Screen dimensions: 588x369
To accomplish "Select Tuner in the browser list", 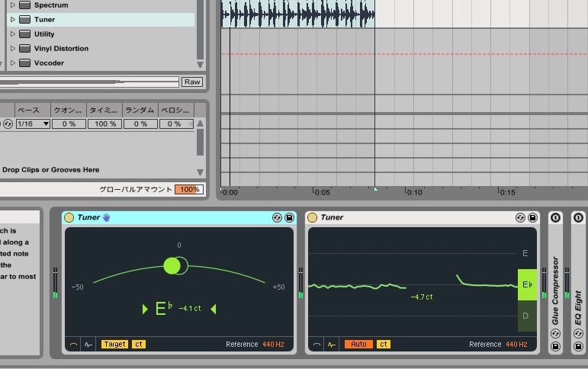I will [44, 20].
